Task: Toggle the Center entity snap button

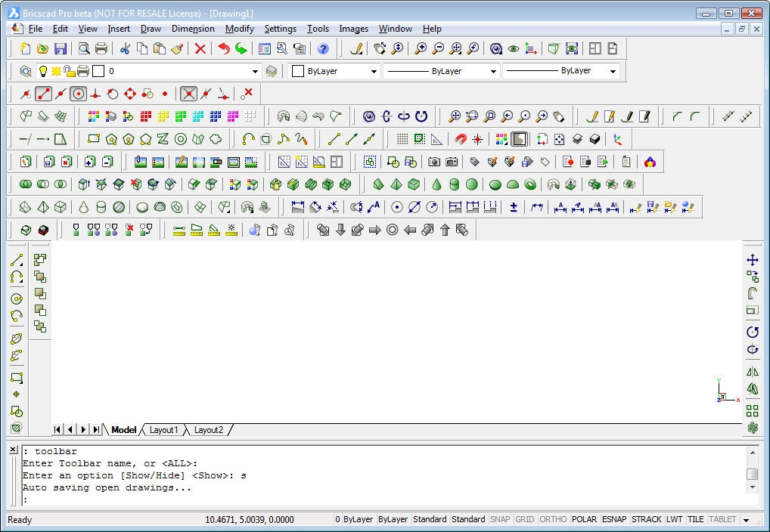Action: click(78, 93)
